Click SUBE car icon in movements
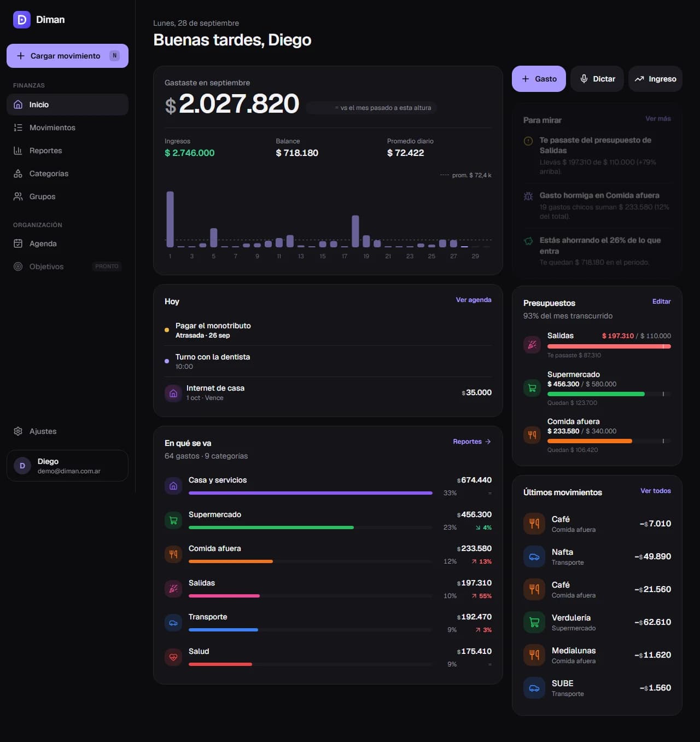Viewport: 700px width, 742px height. [534, 688]
